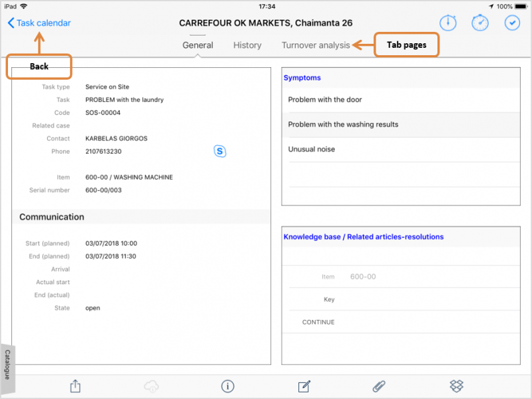The height and width of the screenshot is (399, 532).
Task: Open the Dropbox icon
Action: click(456, 386)
